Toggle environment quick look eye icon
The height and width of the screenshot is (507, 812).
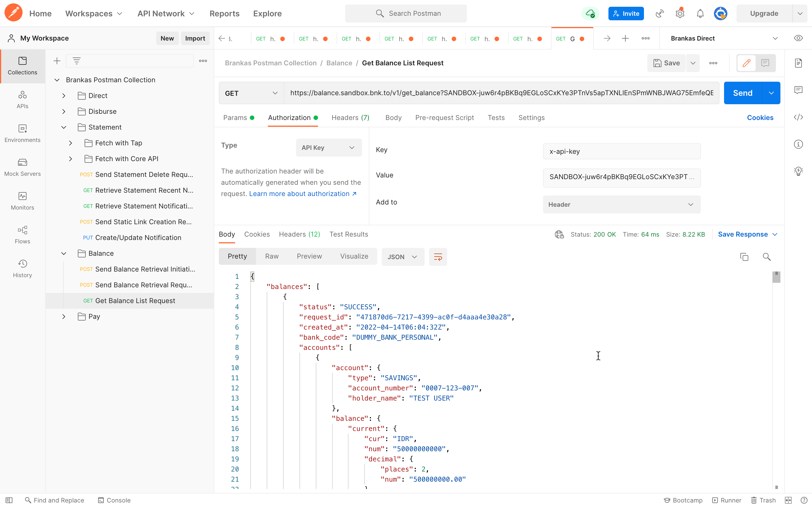point(798,38)
